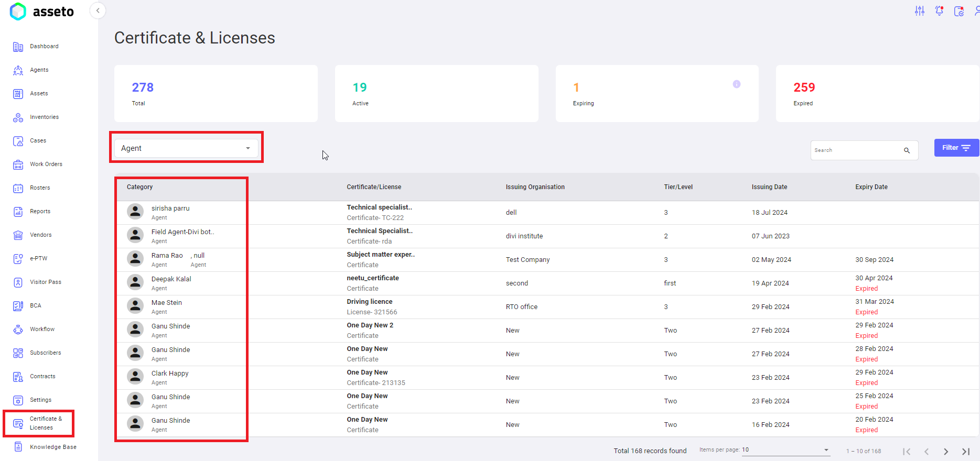Select the Clark Happy row name

coord(170,374)
